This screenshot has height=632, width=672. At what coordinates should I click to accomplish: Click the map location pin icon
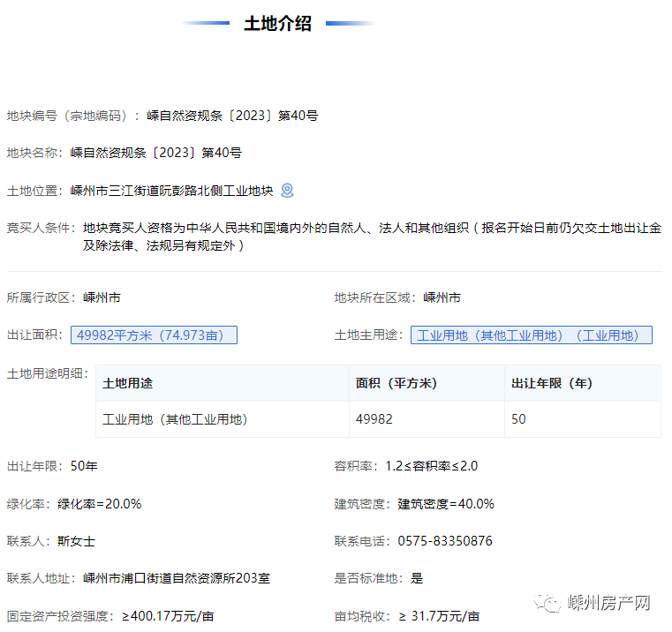click(287, 191)
